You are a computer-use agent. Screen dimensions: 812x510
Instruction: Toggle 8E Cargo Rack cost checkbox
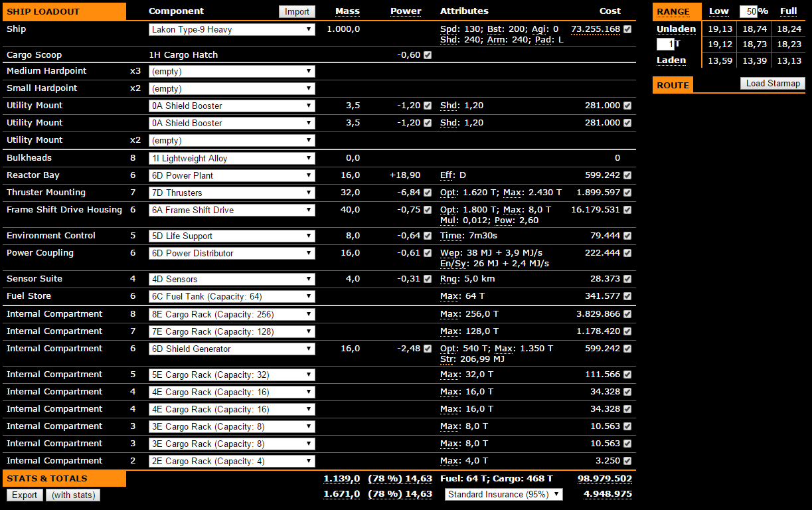coord(628,314)
